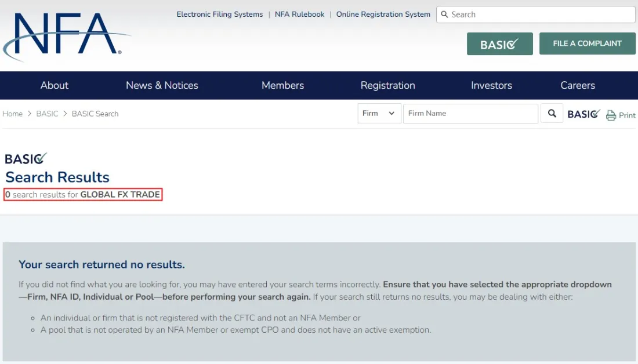Click the Print label

point(627,115)
